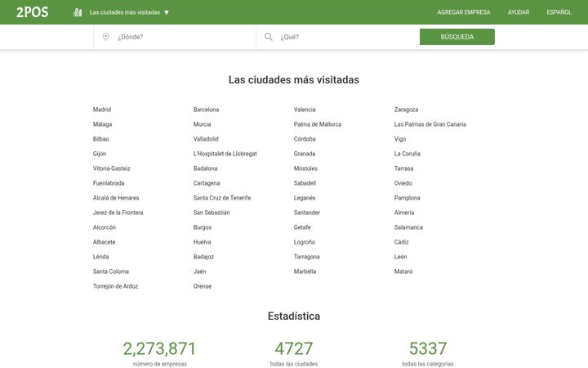Open the Zaragoza city link
The width and height of the screenshot is (588, 368).
pos(406,110)
